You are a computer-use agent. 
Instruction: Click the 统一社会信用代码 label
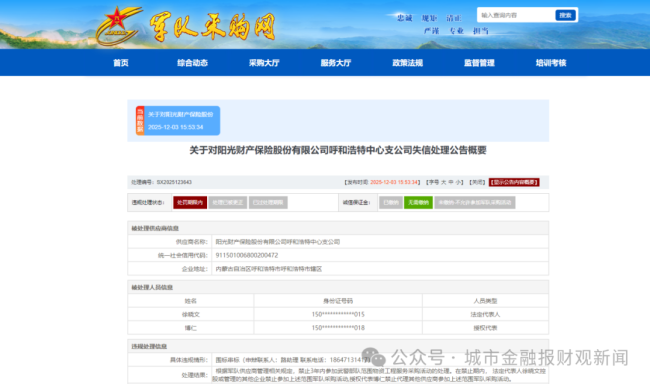click(x=182, y=255)
